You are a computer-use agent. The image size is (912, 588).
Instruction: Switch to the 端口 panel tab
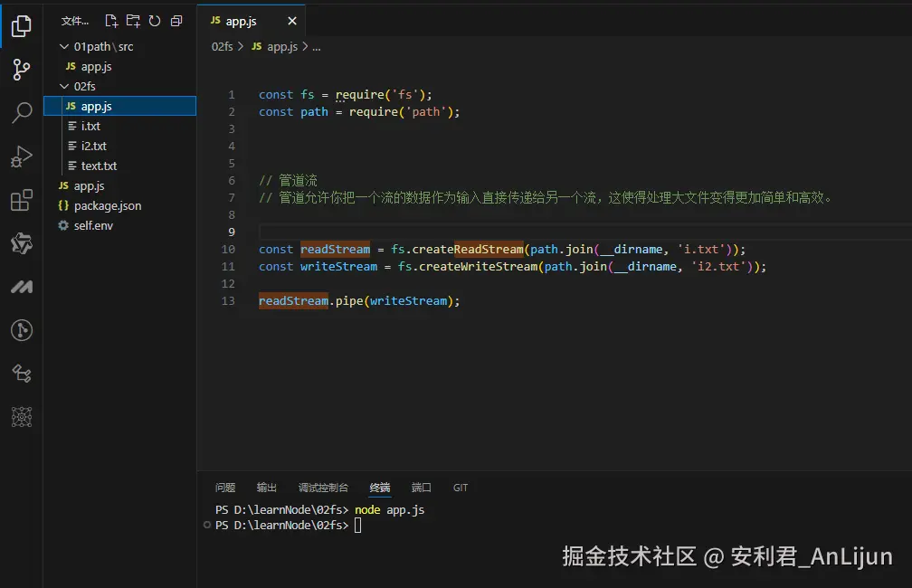coord(421,488)
